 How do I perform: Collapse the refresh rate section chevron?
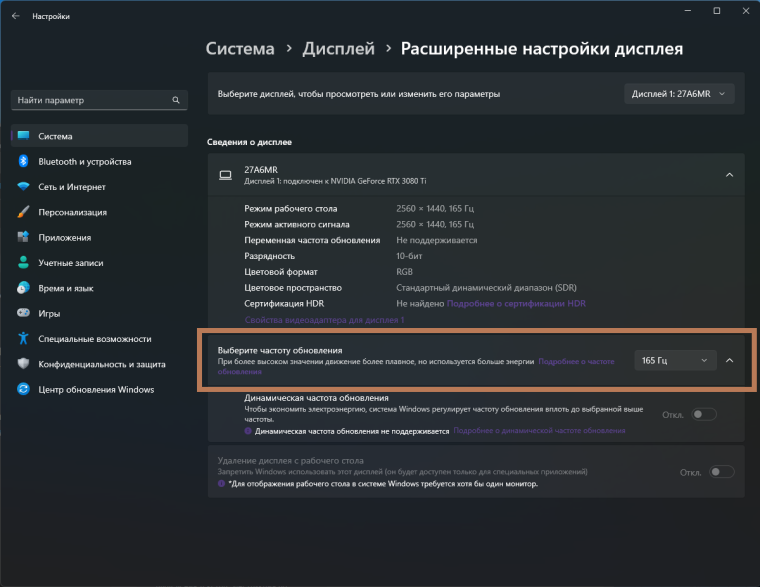[x=729, y=360]
